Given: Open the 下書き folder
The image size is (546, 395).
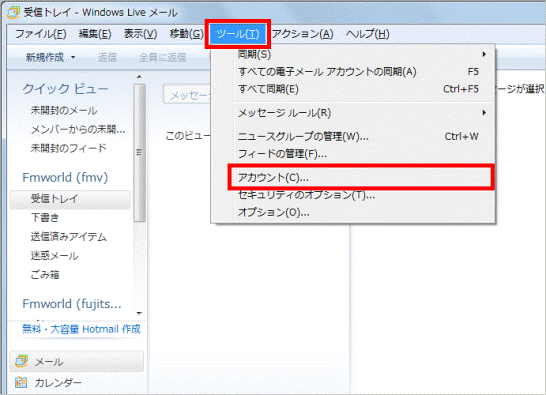Looking at the screenshot, I should coord(45,218).
